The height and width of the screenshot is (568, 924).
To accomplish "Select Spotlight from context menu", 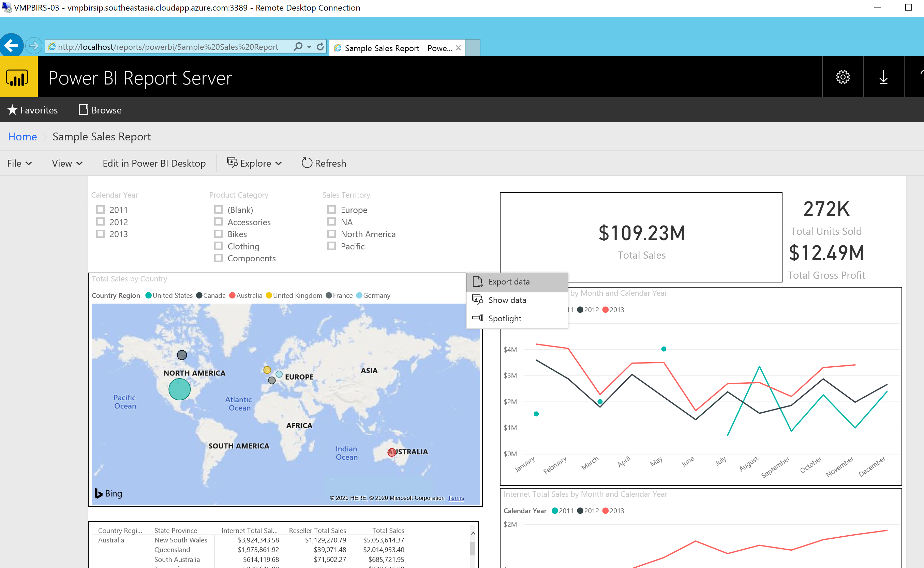I will click(517, 318).
